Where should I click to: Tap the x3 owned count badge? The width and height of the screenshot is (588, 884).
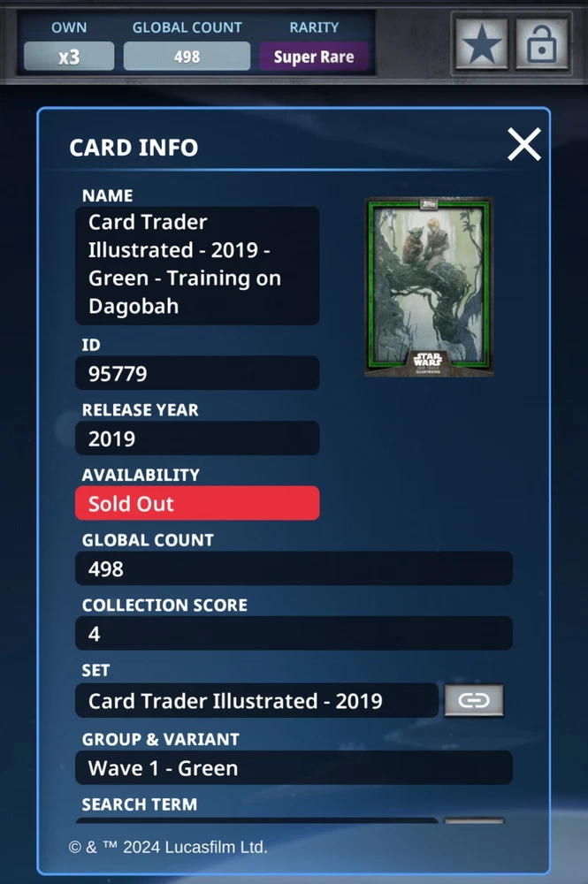click(x=69, y=57)
